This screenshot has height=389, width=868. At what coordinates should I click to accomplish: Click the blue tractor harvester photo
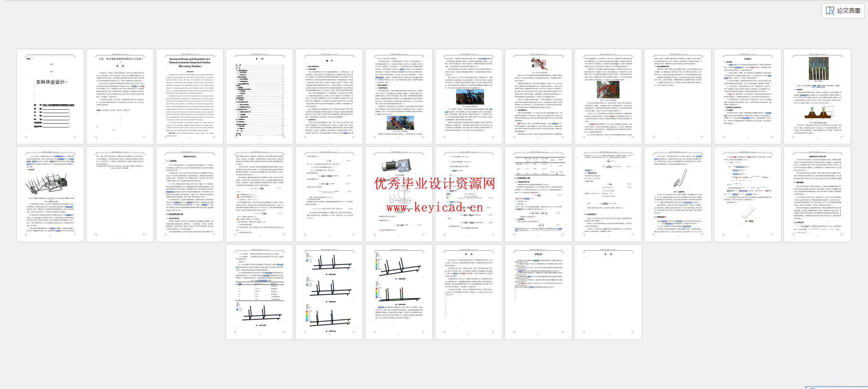click(x=469, y=97)
